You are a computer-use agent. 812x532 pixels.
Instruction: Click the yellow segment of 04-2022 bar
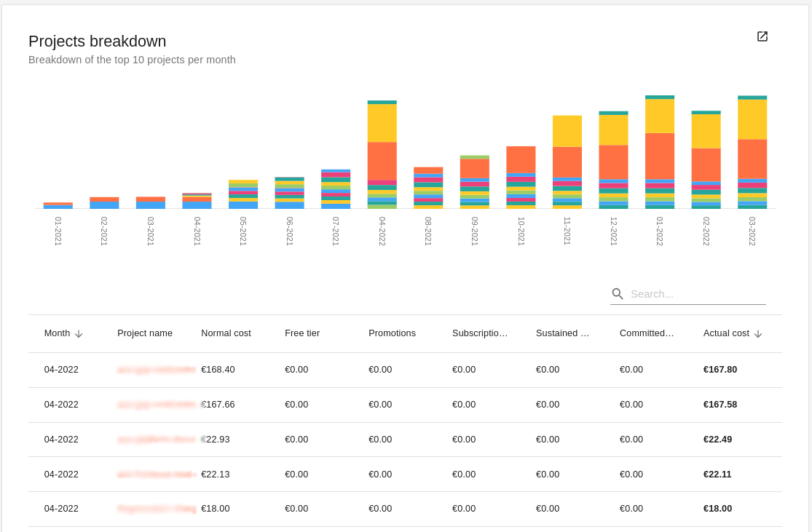[x=382, y=123]
